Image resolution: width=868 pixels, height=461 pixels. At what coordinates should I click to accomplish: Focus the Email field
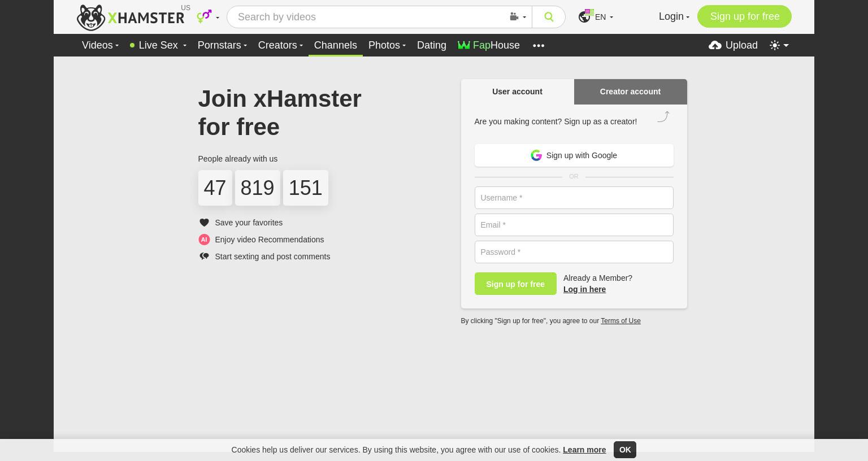574,225
